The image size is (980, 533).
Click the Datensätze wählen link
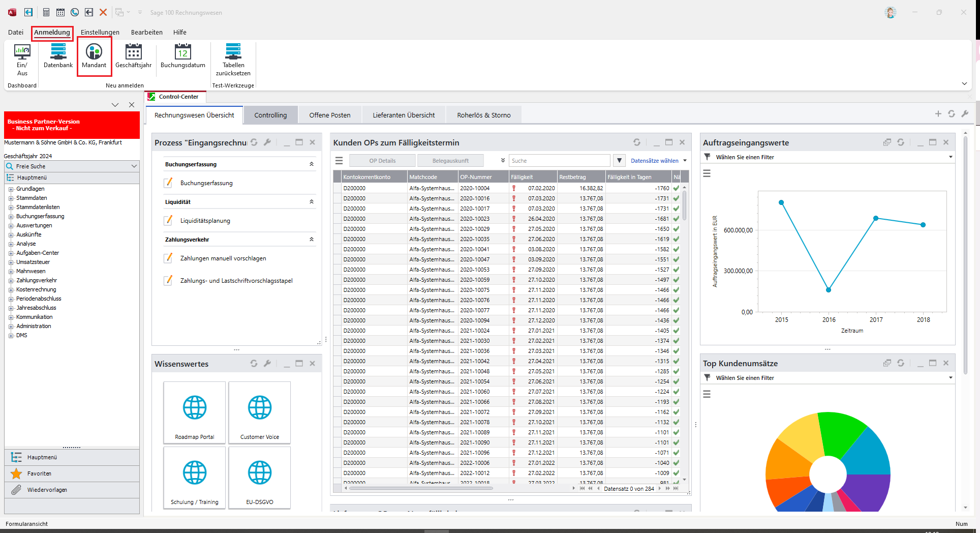click(654, 161)
